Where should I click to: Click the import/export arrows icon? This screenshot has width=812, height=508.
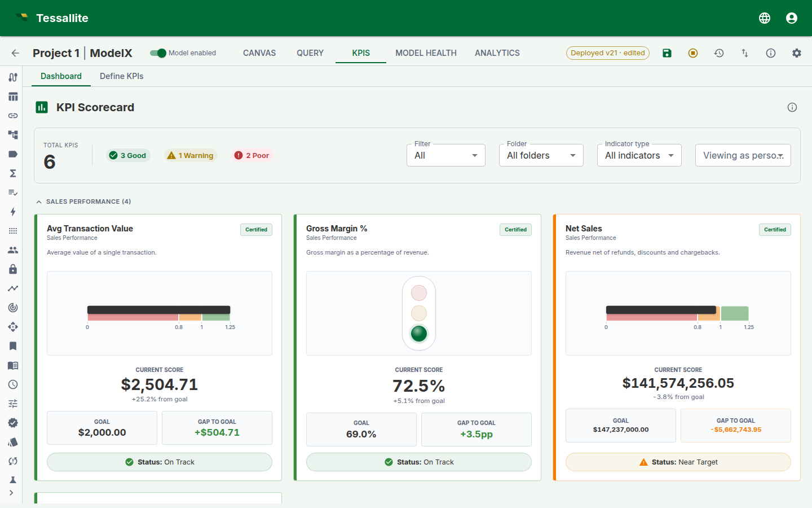[x=745, y=53]
